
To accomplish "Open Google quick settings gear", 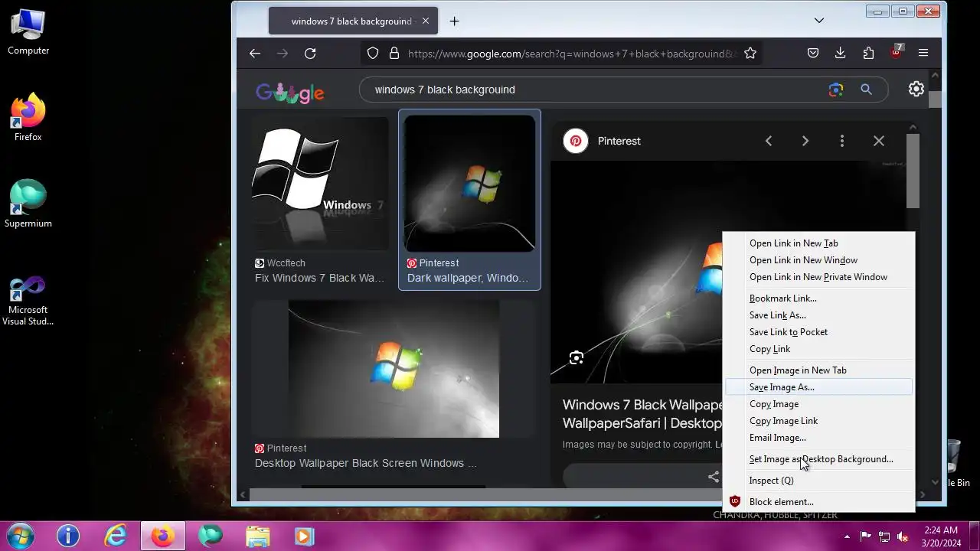I will [x=916, y=89].
